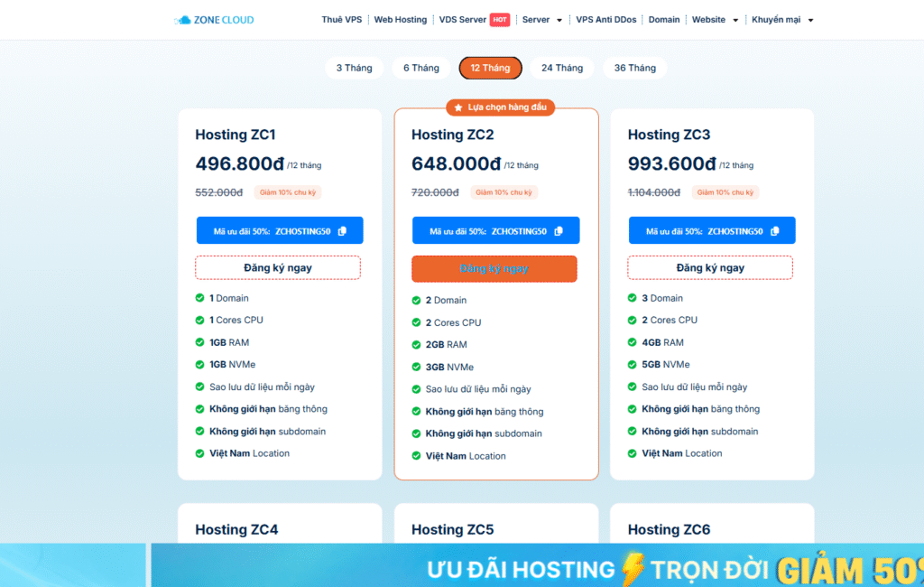924x587 pixels.
Task: Copy promo code in Hosting ZC1 card
Action: point(342,231)
